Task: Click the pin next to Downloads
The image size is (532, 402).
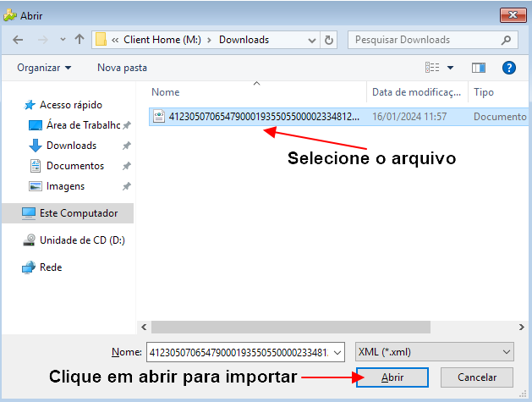Action: pos(127,146)
